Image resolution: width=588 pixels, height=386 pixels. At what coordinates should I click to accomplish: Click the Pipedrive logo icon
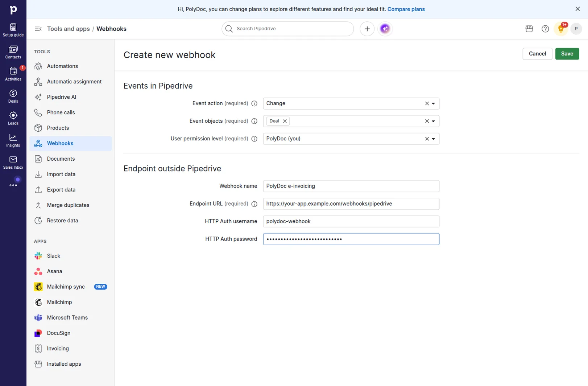[13, 10]
